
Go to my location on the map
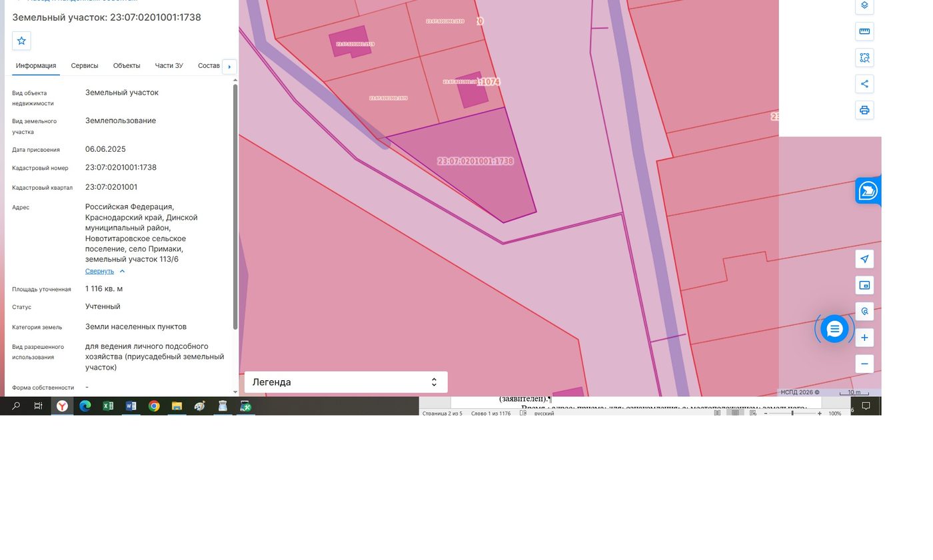pyautogui.click(x=864, y=259)
